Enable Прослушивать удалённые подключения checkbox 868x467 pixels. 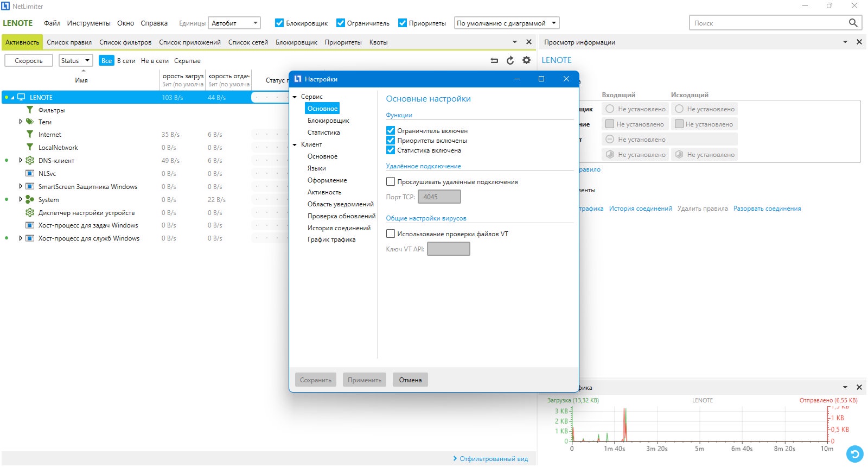[391, 181]
